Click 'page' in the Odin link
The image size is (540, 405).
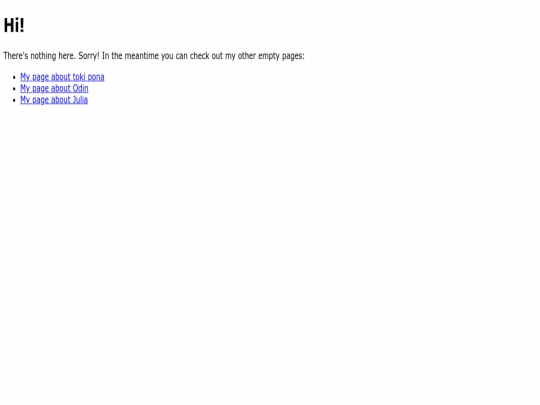tap(40, 89)
